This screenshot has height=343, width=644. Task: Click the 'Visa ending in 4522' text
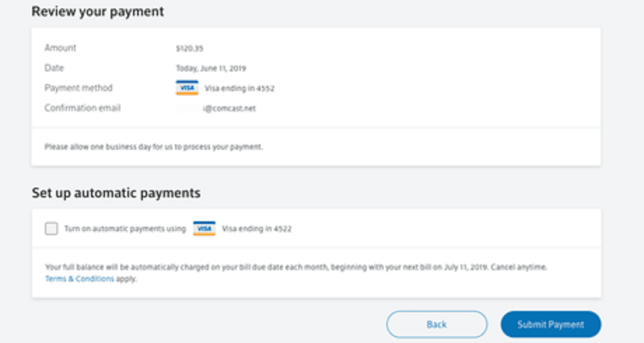click(x=256, y=229)
